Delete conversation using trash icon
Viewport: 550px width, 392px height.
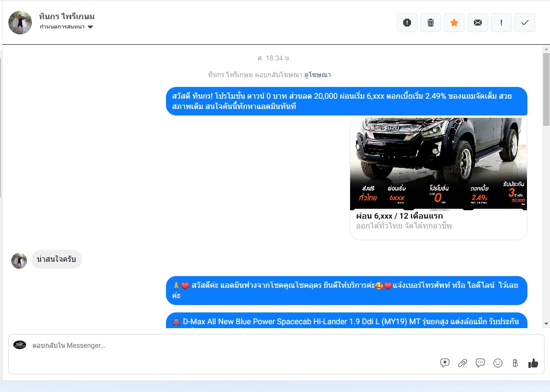coord(430,23)
